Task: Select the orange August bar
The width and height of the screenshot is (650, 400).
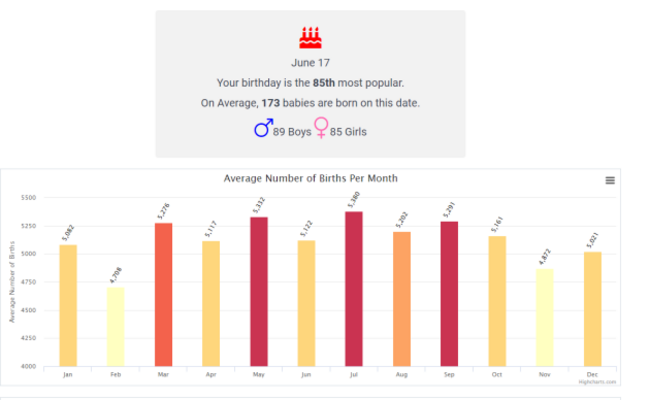Action: [402, 298]
